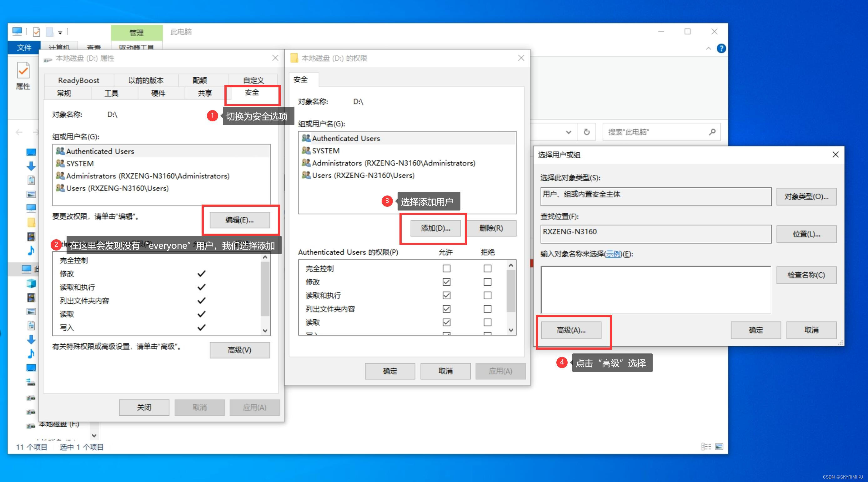This screenshot has height=482, width=868.
Task: Switch to details view icon in status bar
Action: point(705,446)
